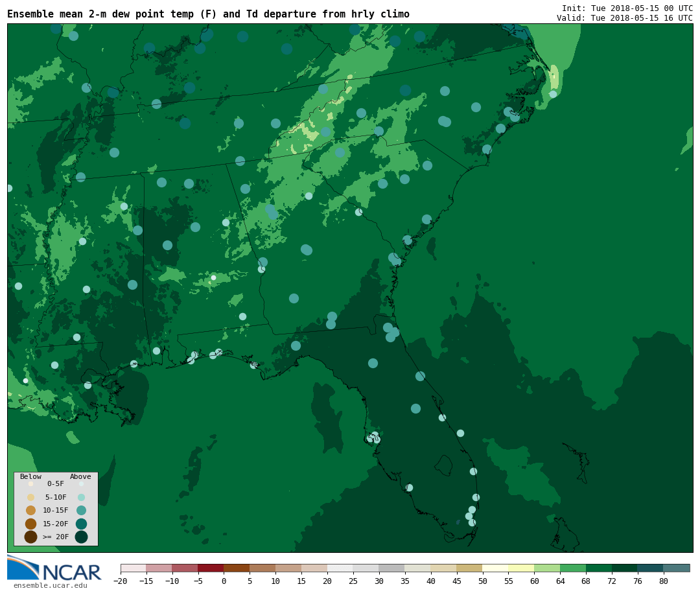Screen dimensions: 700x593
Task: Click the Above >= 20F legend circle
Action: pyautogui.click(x=81, y=537)
